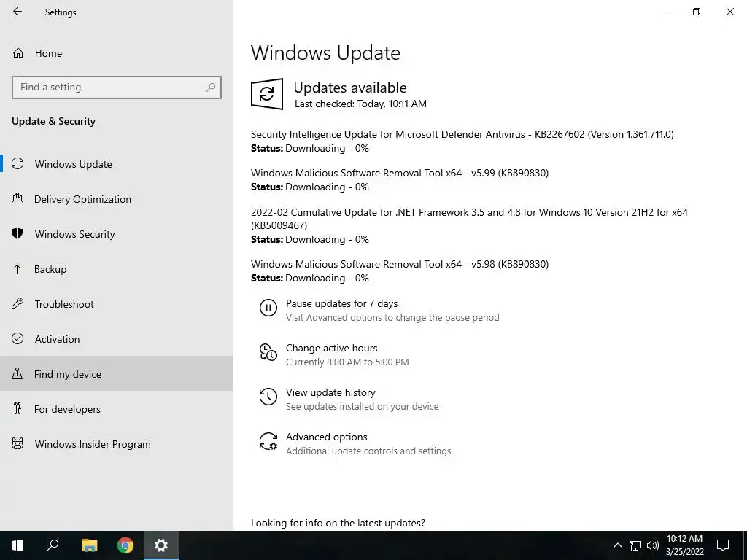Open Delivery Optimization settings
Screen dimensions: 747x560
pyautogui.click(x=116, y=199)
